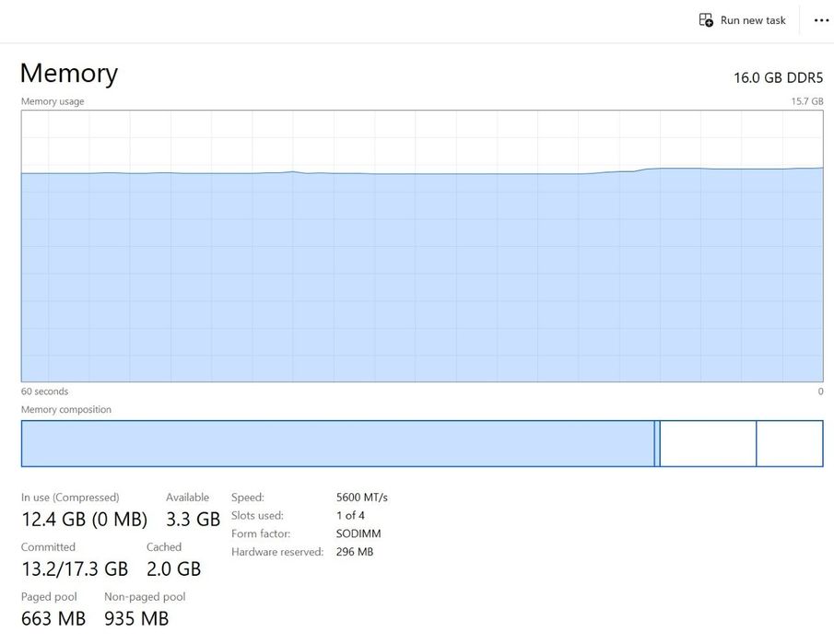Viewport: 834px width, 644px height.
Task: Click the 16.0 GB DDR5 label
Action: click(x=778, y=77)
